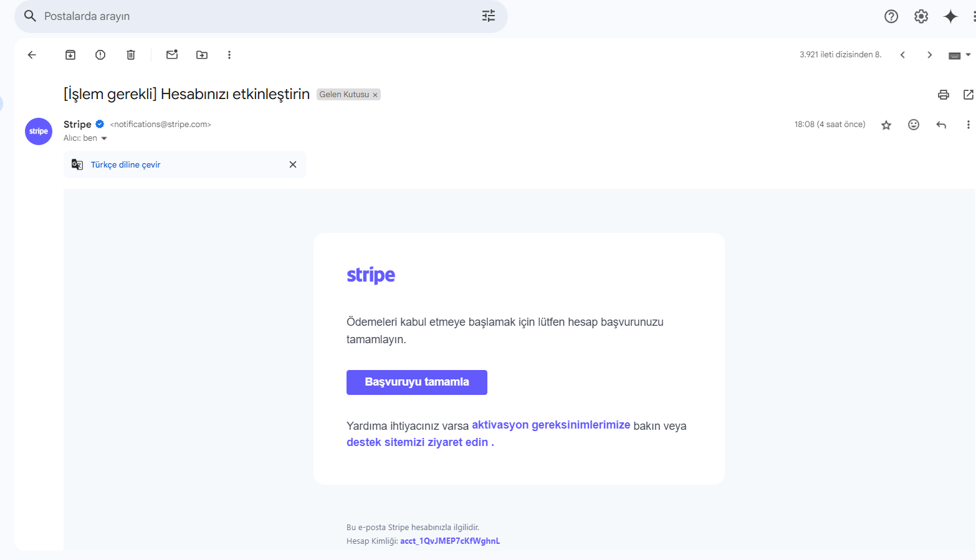Viewport: 976px width, 560px height.
Task: Click 'Türkçe diline çevir' link
Action: [125, 164]
